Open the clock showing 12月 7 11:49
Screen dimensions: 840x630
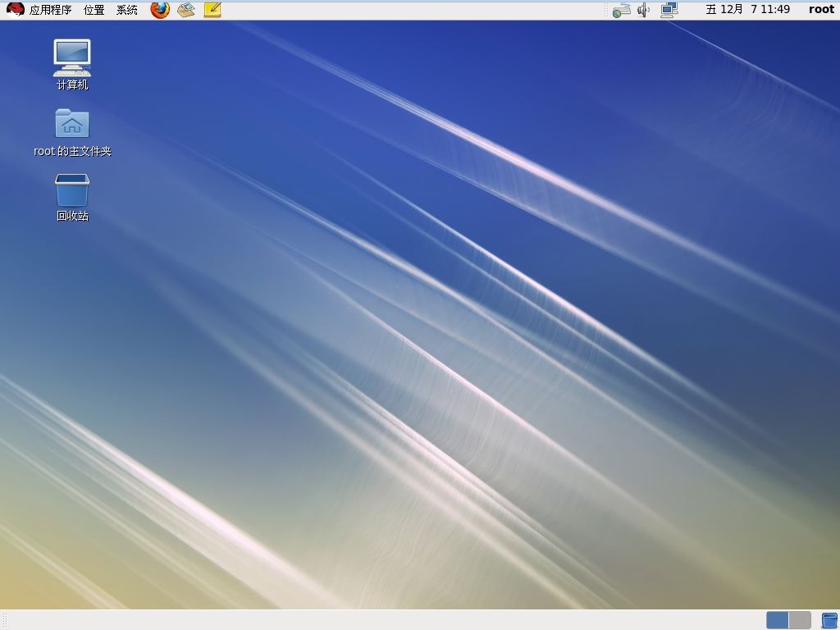pos(747,10)
